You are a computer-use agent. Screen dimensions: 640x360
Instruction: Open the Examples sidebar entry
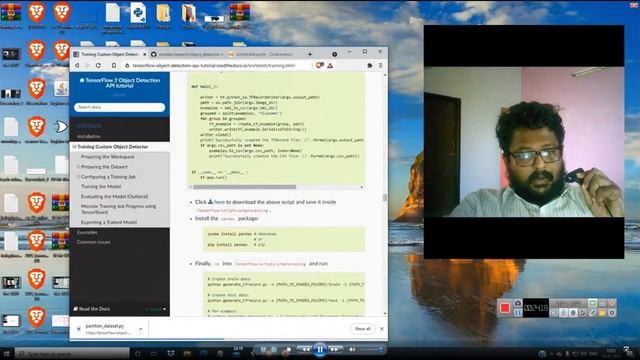pos(87,232)
